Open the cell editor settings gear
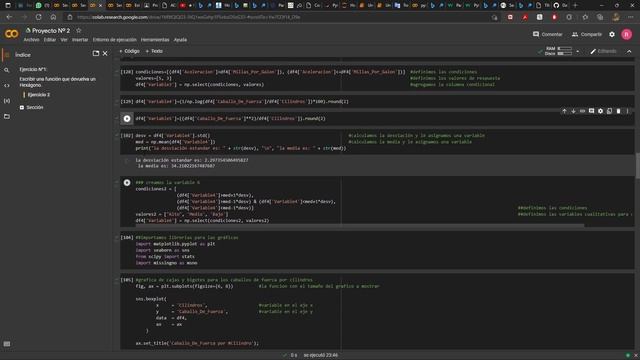Screen dimensions: 640x360 click(600, 111)
